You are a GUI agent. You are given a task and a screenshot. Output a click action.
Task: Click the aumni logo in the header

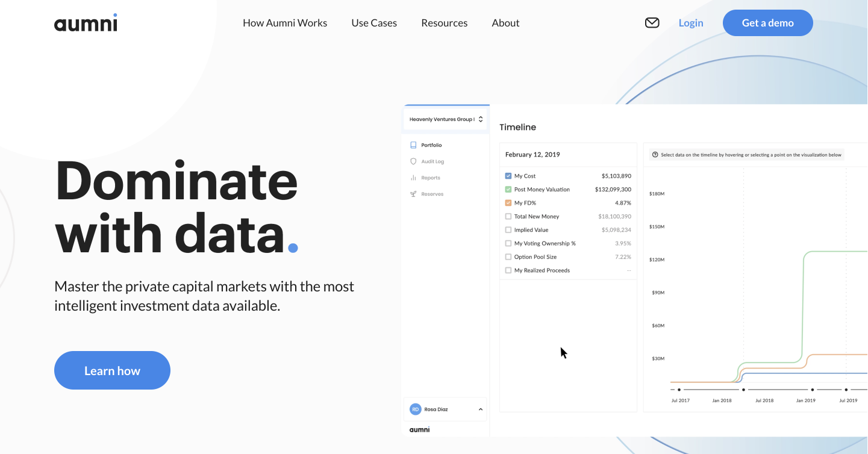(86, 22)
